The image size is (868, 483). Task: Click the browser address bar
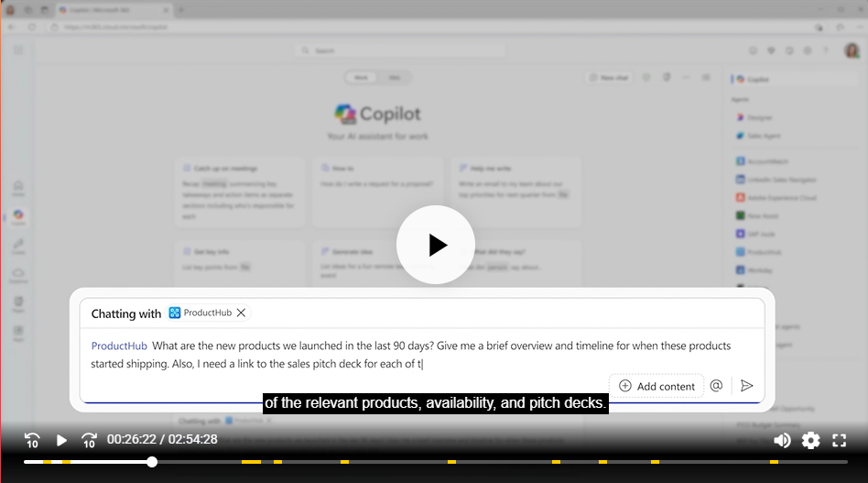pos(427,27)
